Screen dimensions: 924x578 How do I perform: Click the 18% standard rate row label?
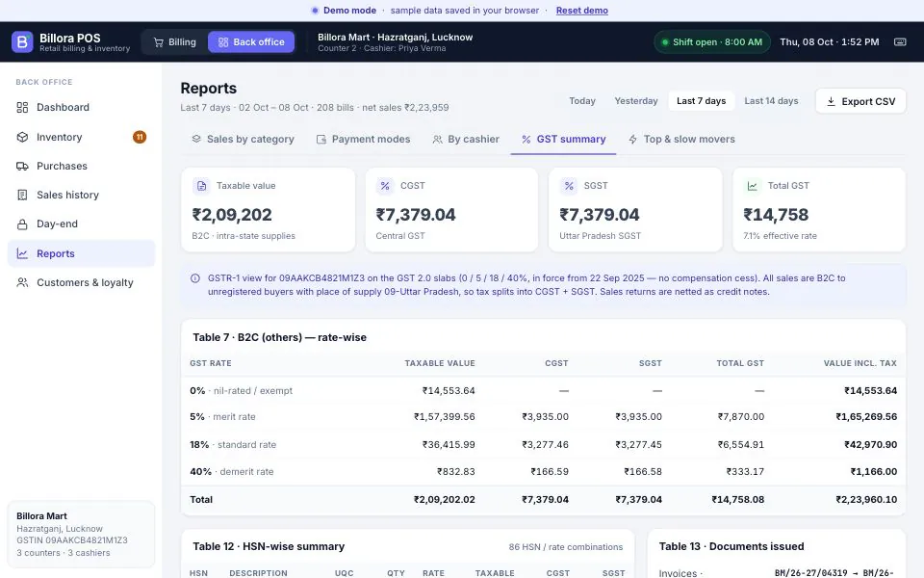(x=233, y=445)
